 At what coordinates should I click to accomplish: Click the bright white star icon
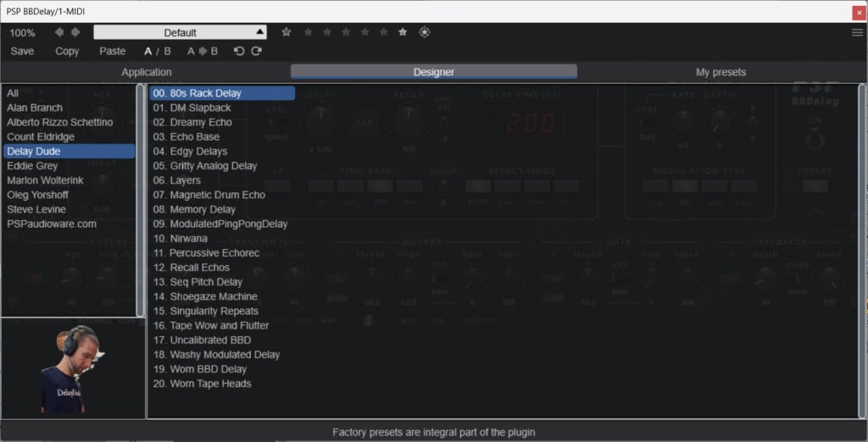click(x=403, y=32)
